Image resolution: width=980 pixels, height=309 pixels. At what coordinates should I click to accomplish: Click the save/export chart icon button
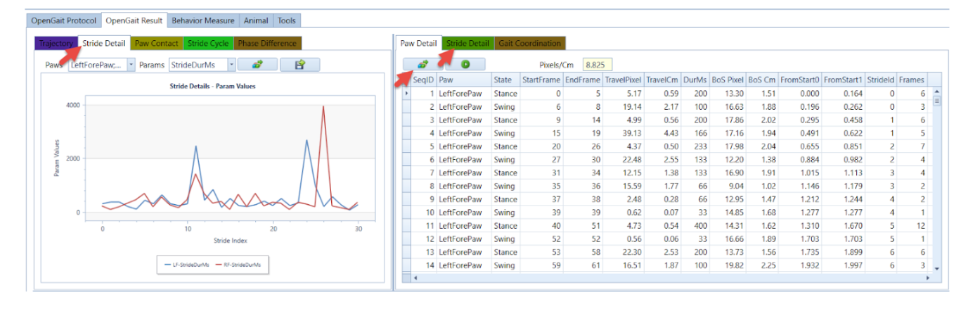299,65
